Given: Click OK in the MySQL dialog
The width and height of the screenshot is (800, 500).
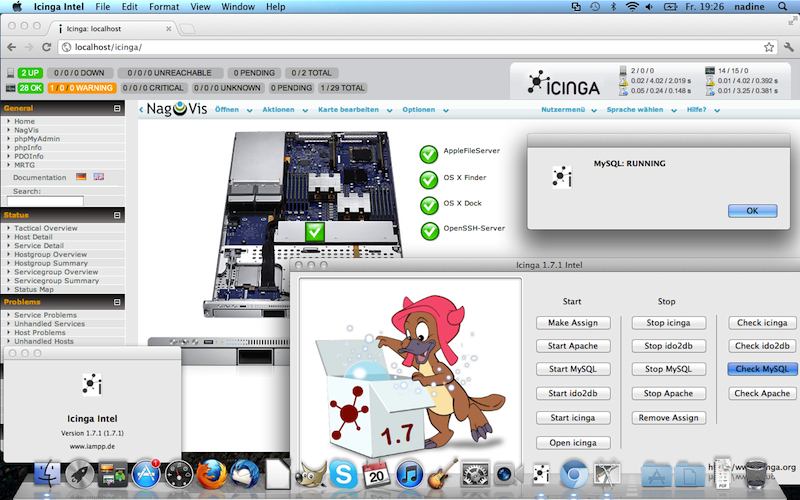Looking at the screenshot, I should pos(752,211).
